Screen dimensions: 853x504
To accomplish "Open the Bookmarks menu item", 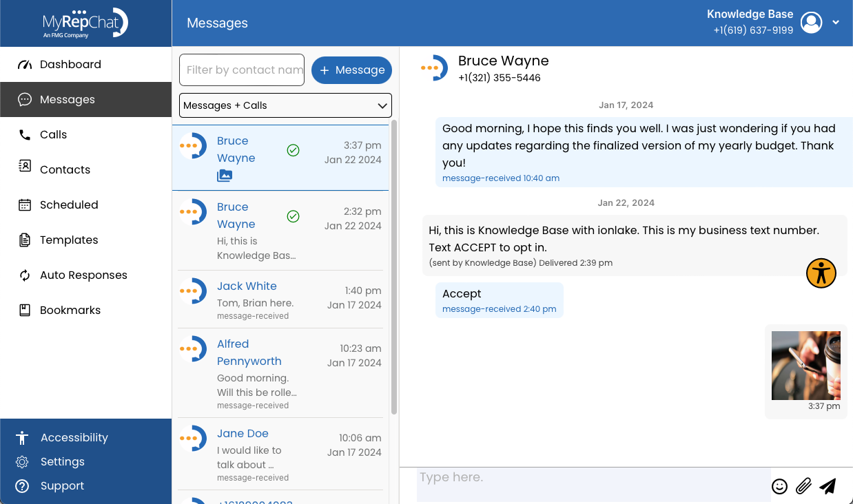I will tap(85, 311).
